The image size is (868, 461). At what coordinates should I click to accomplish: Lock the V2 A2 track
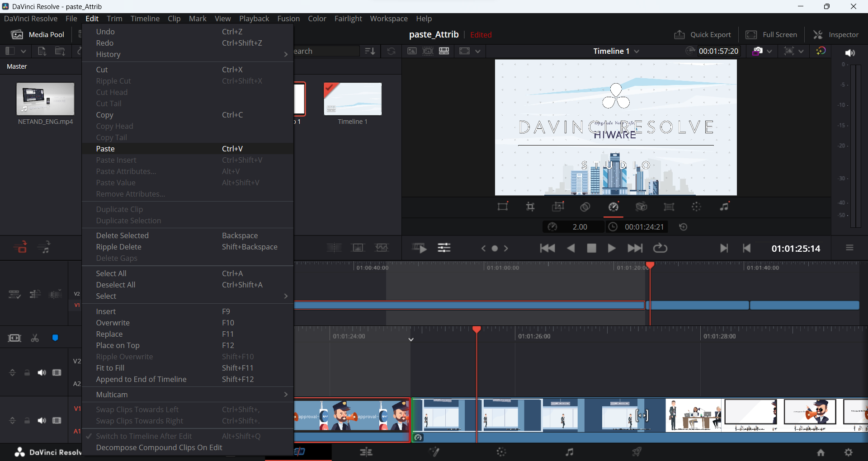click(x=27, y=372)
